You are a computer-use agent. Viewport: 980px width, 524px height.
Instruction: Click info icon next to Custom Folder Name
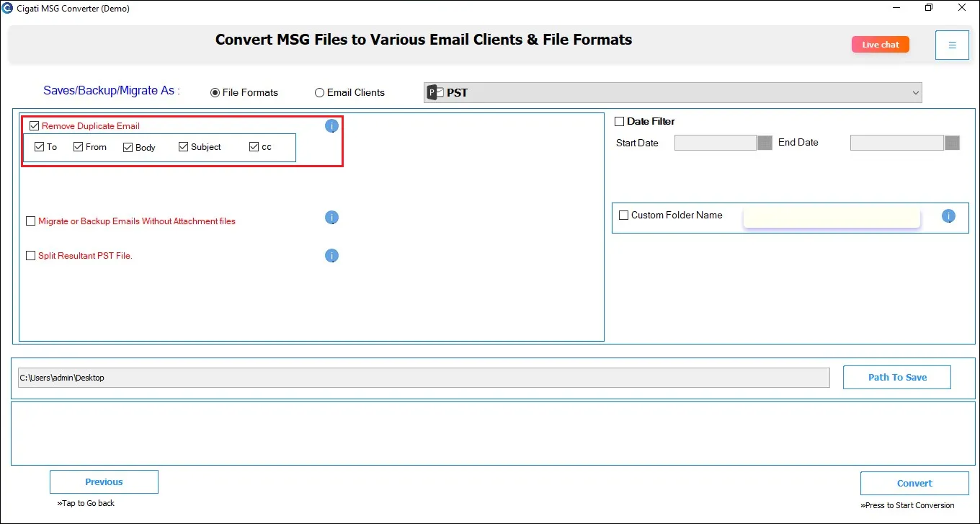coord(948,216)
